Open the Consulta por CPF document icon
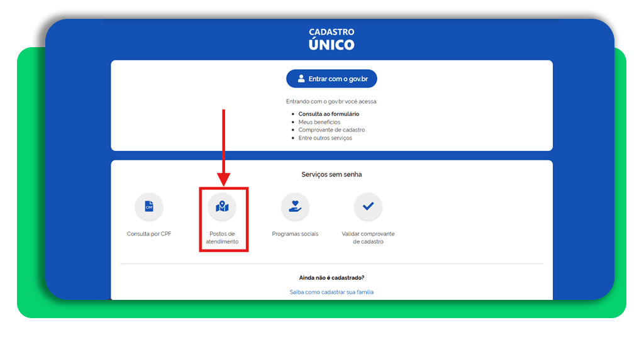Screen dimensions: 644x337 (149, 206)
